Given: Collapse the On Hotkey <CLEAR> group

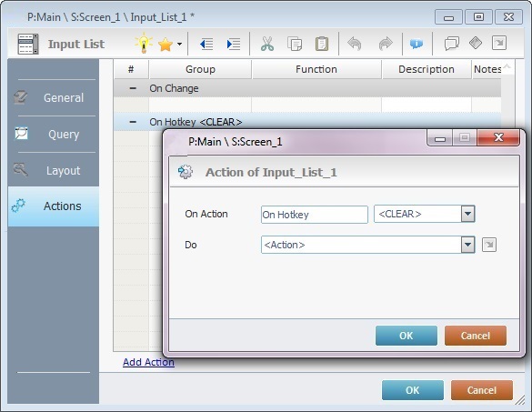Looking at the screenshot, I should click(x=133, y=122).
